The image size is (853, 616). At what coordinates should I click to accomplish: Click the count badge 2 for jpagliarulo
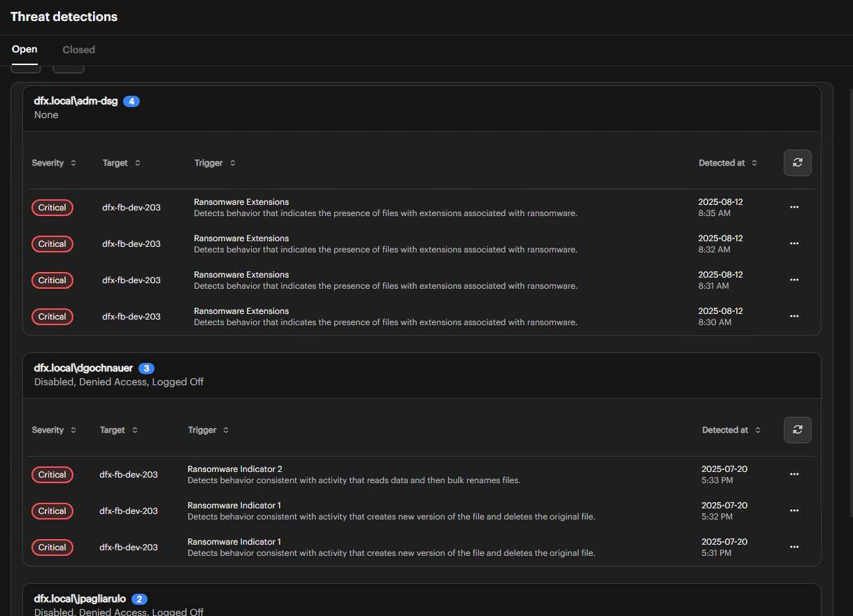139,599
